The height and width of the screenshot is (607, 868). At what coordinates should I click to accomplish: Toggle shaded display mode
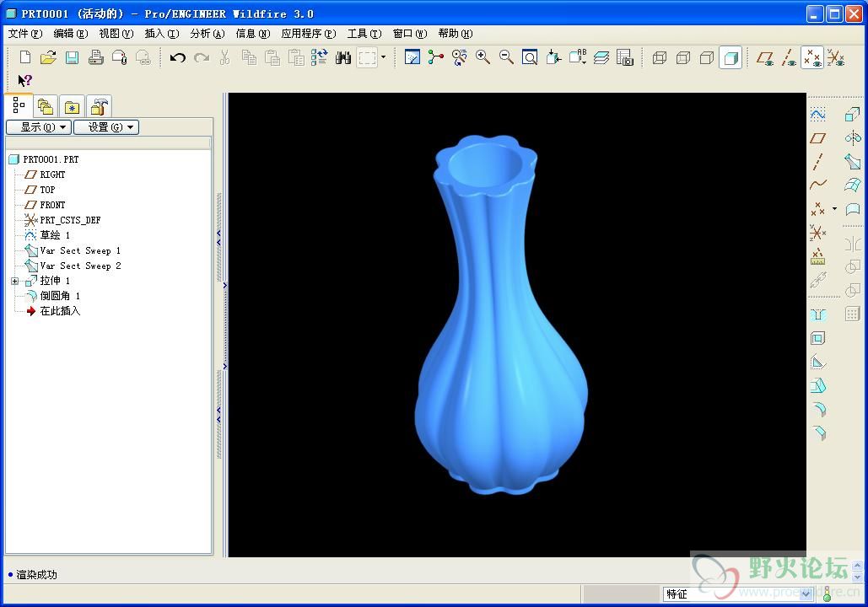731,57
